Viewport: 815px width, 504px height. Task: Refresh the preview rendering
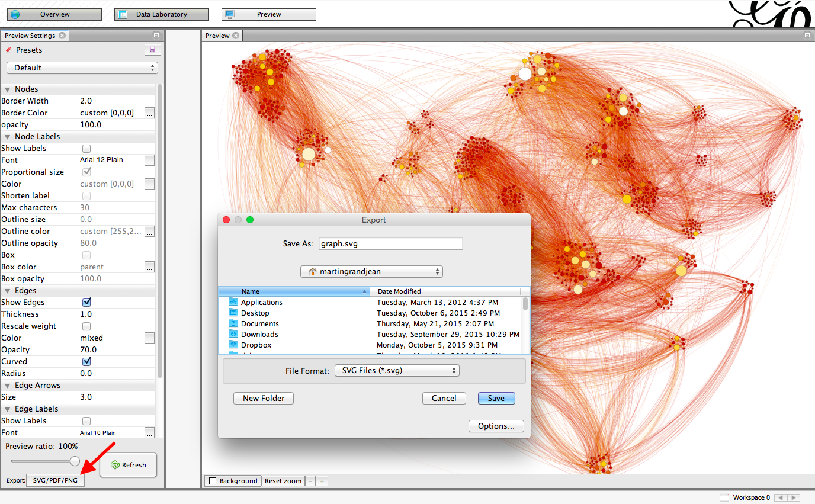[x=128, y=465]
